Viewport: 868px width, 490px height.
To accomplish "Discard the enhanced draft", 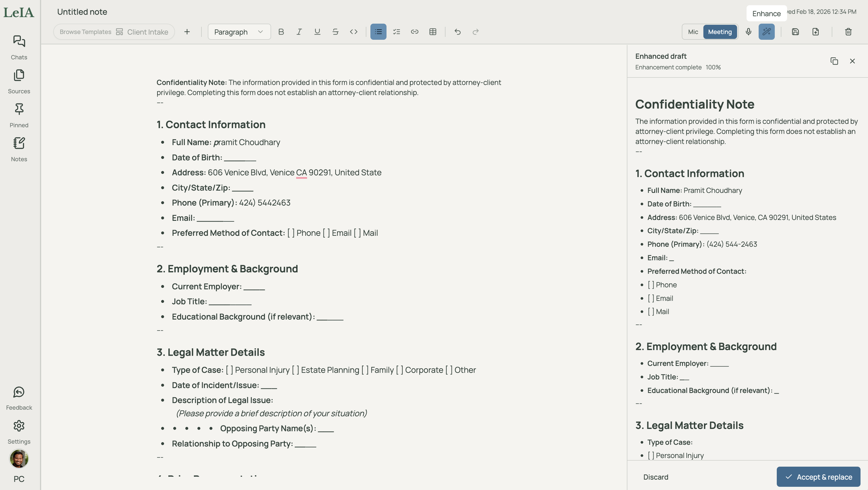I will [x=655, y=477].
